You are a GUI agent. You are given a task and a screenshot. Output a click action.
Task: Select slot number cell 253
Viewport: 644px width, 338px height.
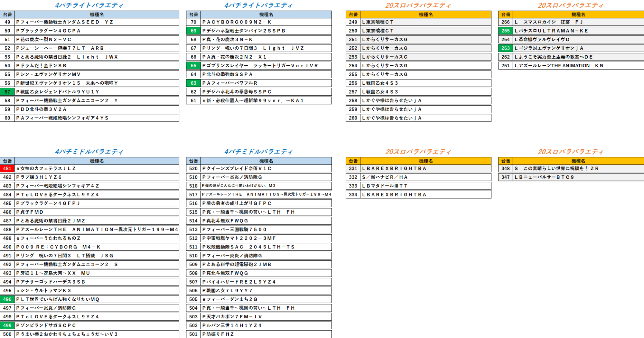(x=353, y=57)
